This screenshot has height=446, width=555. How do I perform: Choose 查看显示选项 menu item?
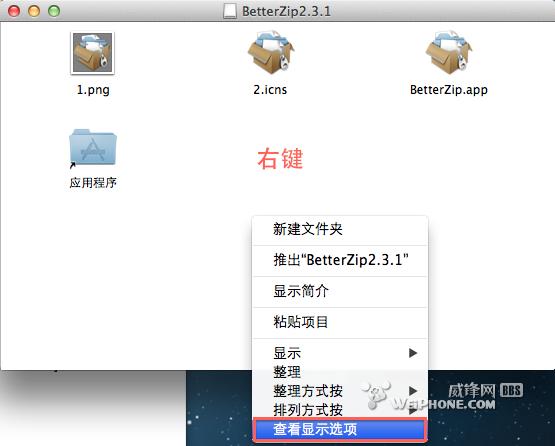click(340, 429)
